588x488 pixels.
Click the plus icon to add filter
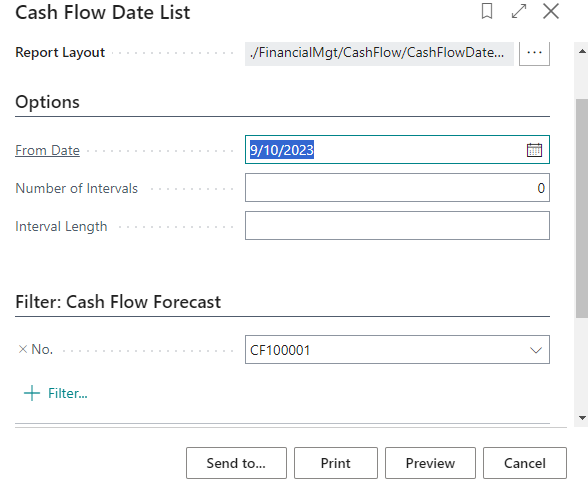coord(32,393)
